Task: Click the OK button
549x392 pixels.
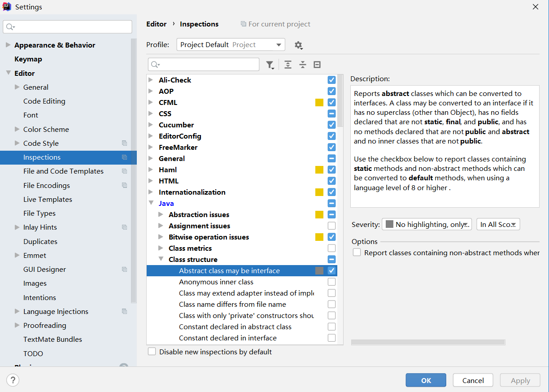Action: point(426,380)
